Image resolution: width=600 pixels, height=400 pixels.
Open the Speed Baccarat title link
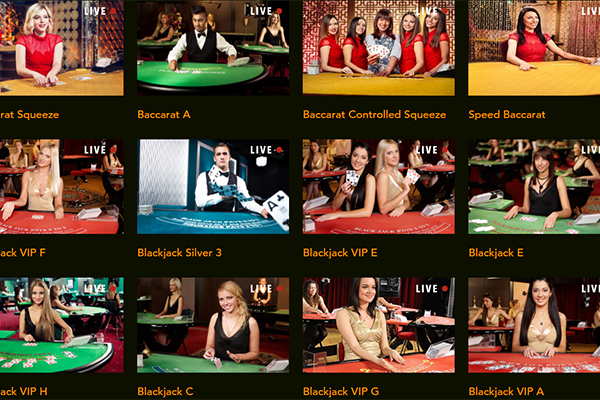(x=507, y=114)
